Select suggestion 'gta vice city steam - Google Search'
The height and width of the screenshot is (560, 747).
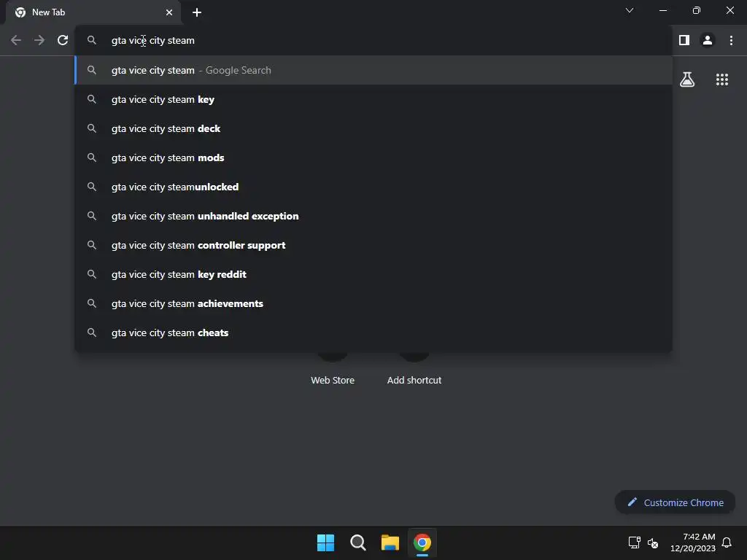pyautogui.click(x=373, y=71)
